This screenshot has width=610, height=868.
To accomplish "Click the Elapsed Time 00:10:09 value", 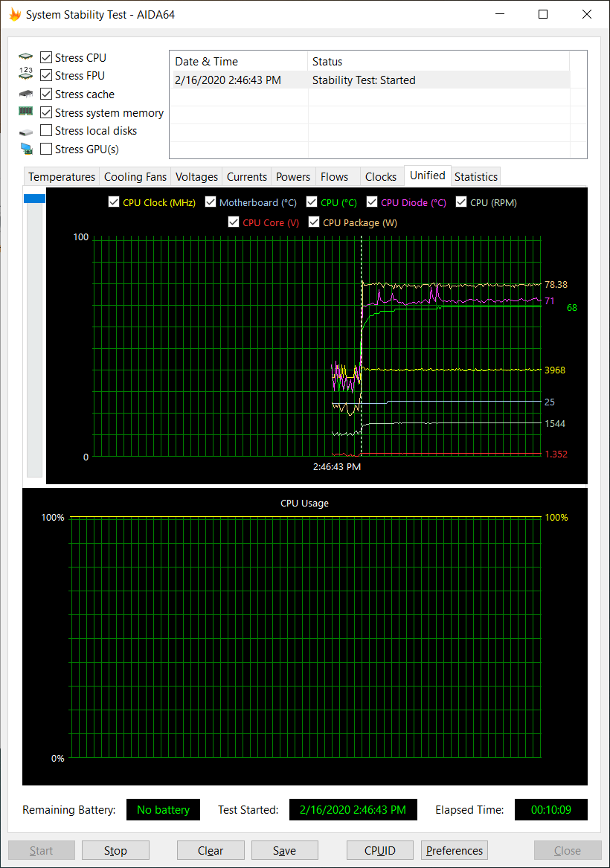I will [550, 810].
